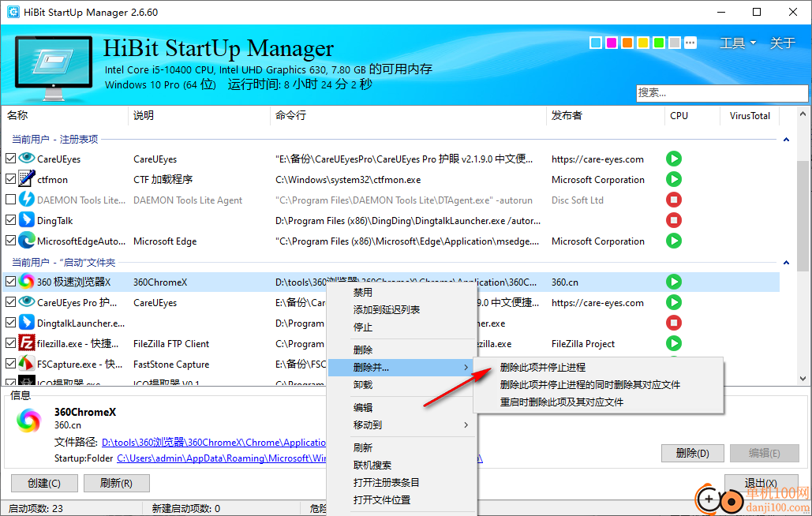Click the ctfmon pen icon
812x516 pixels.
27,178
